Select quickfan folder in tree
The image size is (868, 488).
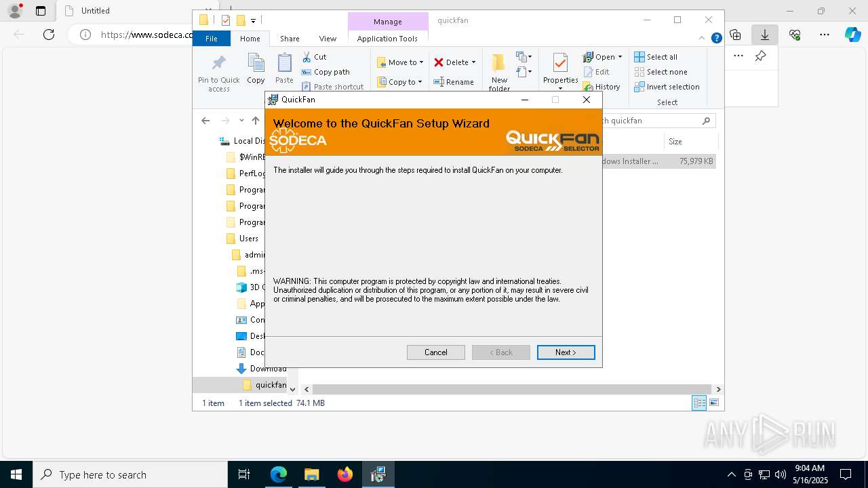pyautogui.click(x=264, y=385)
